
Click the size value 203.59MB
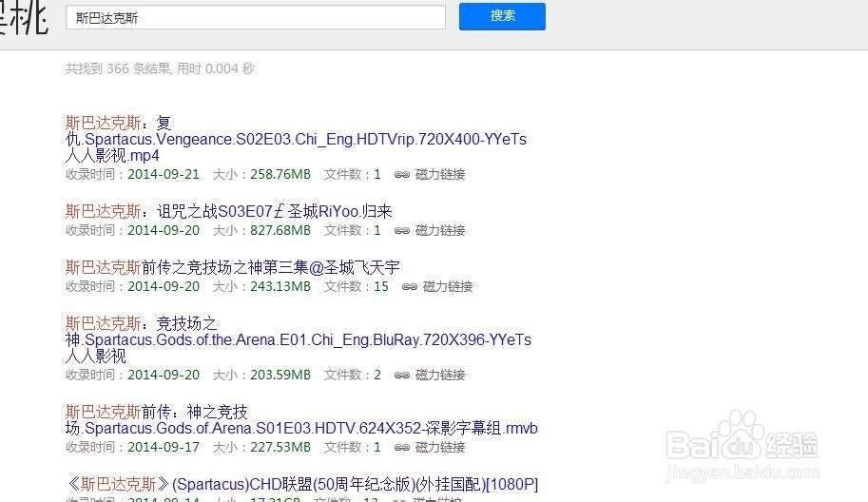pyautogui.click(x=280, y=376)
